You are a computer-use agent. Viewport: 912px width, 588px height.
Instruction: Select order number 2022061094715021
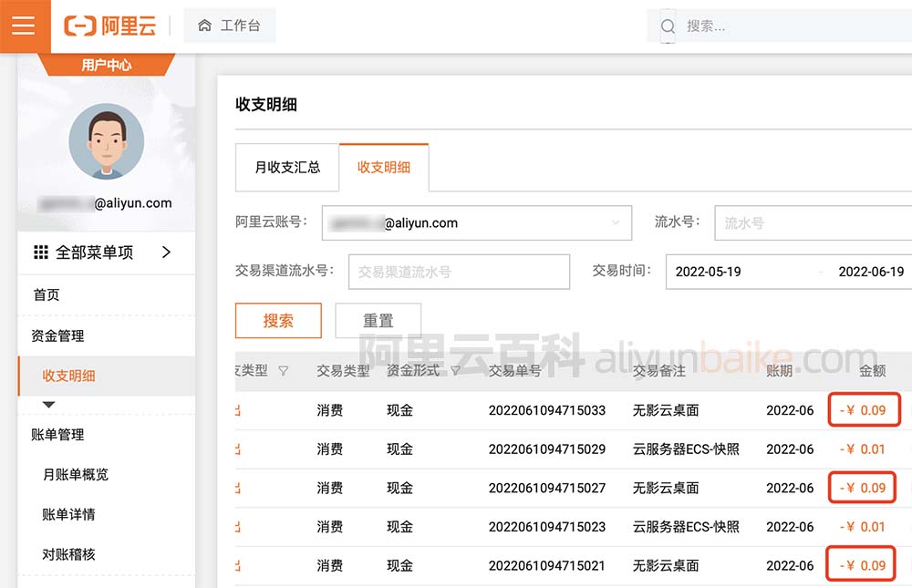pos(546,565)
